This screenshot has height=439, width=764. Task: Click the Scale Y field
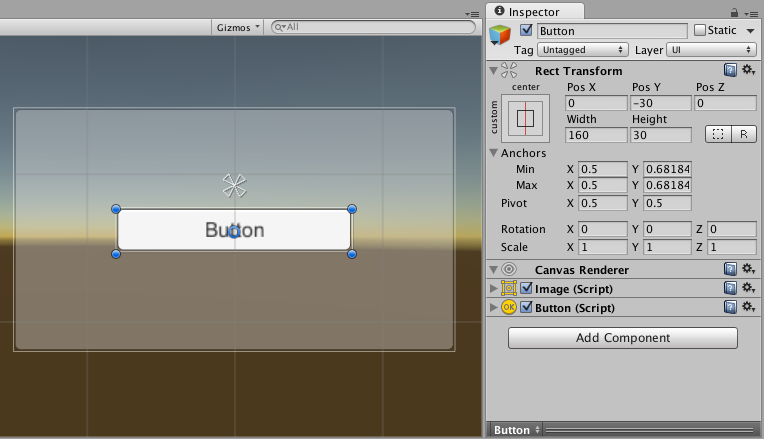[667, 247]
